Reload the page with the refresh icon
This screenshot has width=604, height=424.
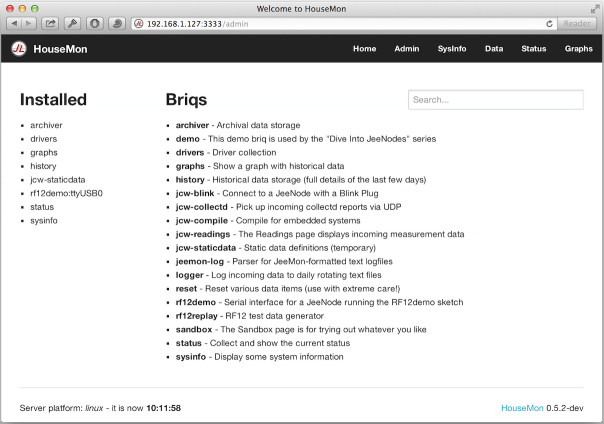pyautogui.click(x=549, y=24)
